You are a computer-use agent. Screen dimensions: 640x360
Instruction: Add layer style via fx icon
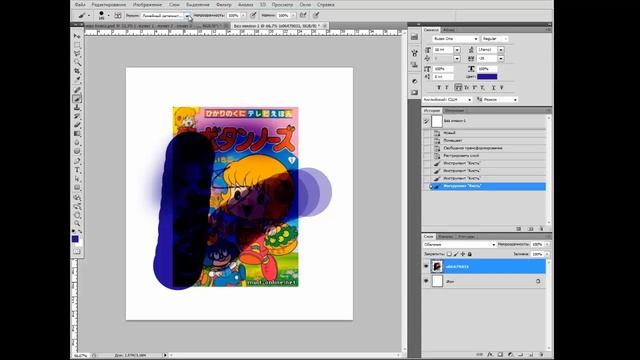490,355
